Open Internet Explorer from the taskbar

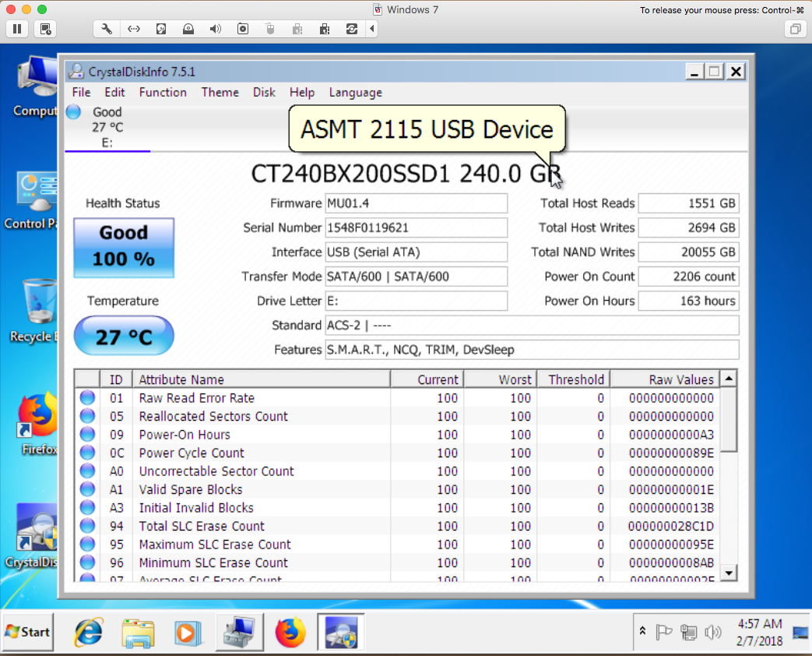(88, 632)
